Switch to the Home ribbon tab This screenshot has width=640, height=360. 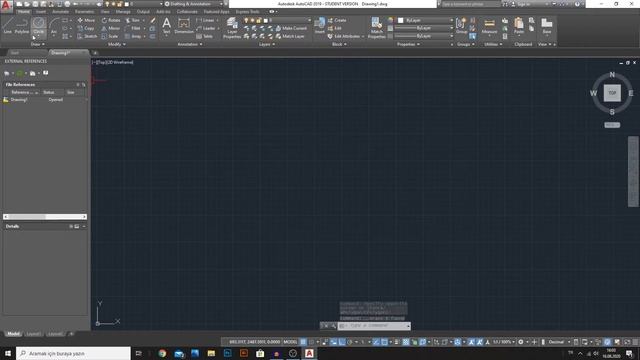[24, 12]
